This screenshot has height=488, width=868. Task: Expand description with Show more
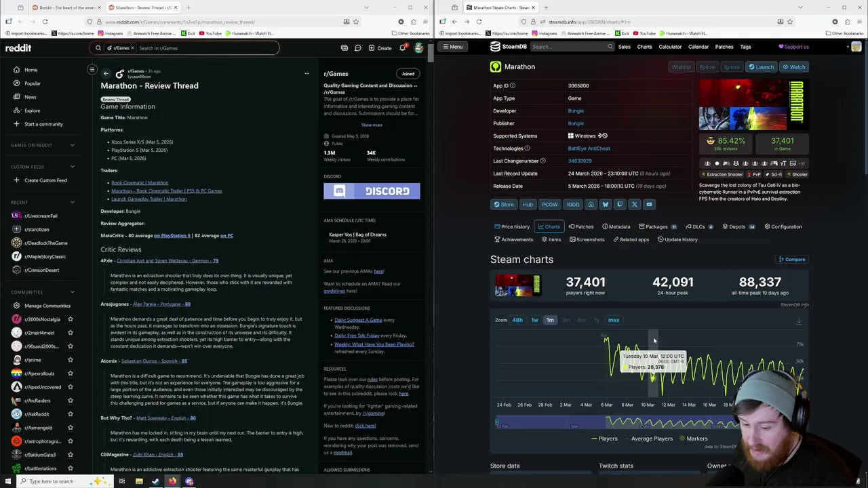click(372, 125)
